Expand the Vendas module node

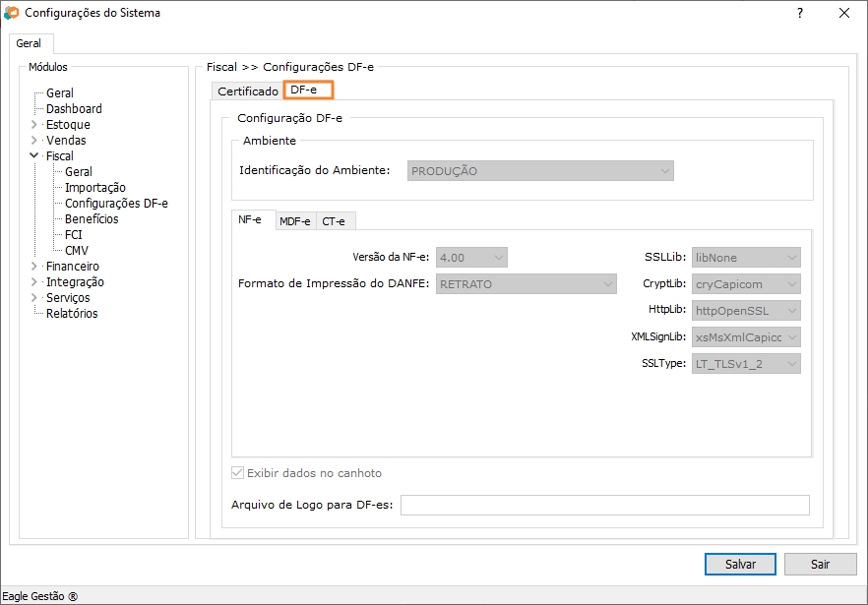pos(34,141)
